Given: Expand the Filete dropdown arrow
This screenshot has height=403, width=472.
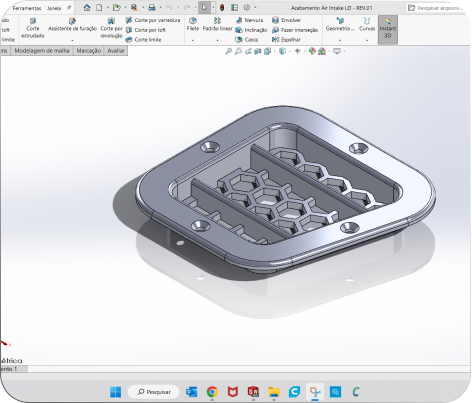Looking at the screenshot, I should point(193,40).
